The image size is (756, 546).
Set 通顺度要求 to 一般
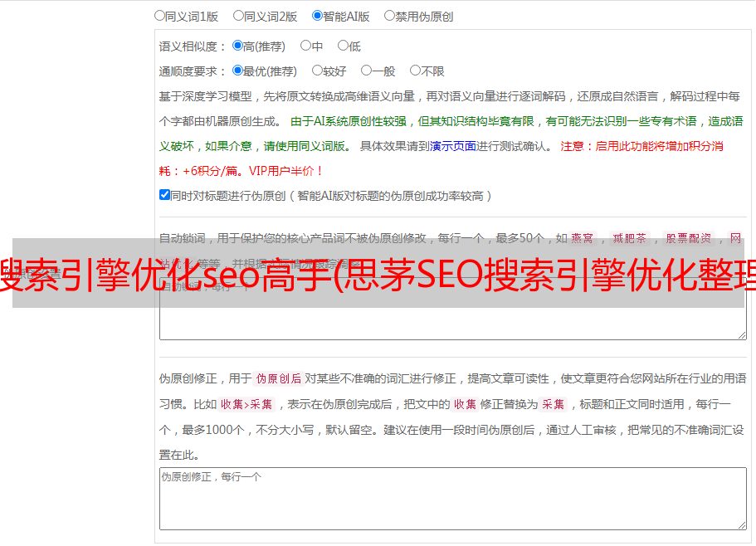(367, 71)
